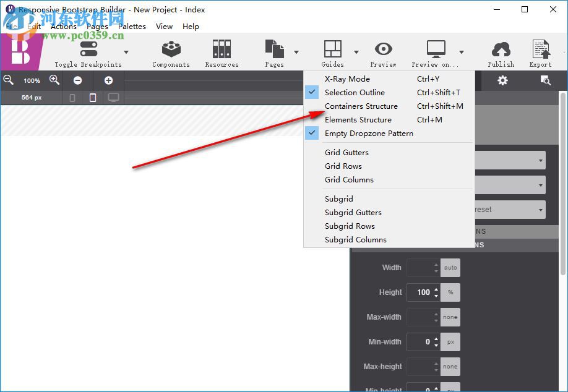Click the Pages toolbar icon
The image size is (568, 392).
click(x=274, y=49)
